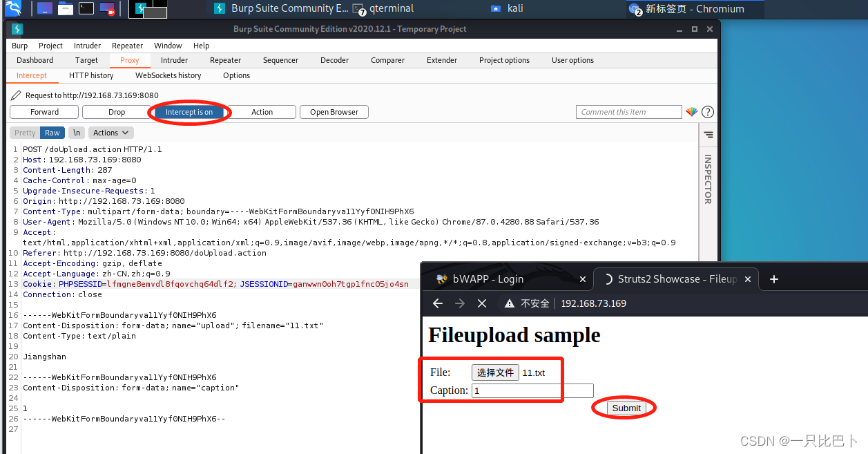
Task: Switch to Burp Suite Community taskbar entry
Action: tap(281, 8)
